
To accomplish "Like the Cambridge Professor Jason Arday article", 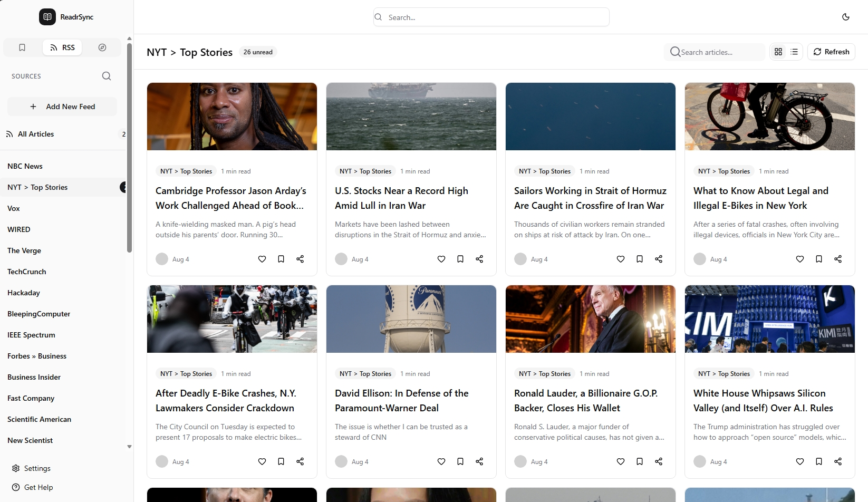I will pyautogui.click(x=262, y=259).
